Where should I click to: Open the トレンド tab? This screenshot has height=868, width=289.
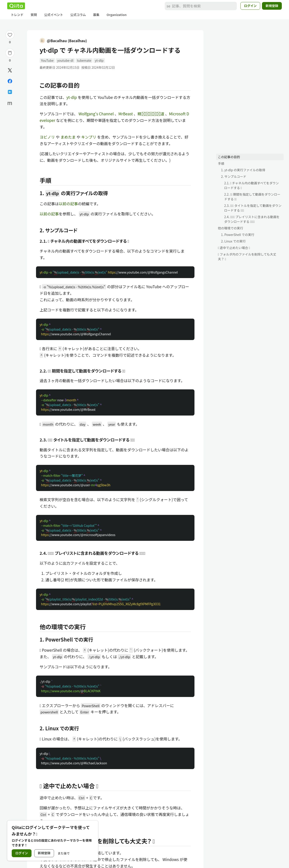17,15
